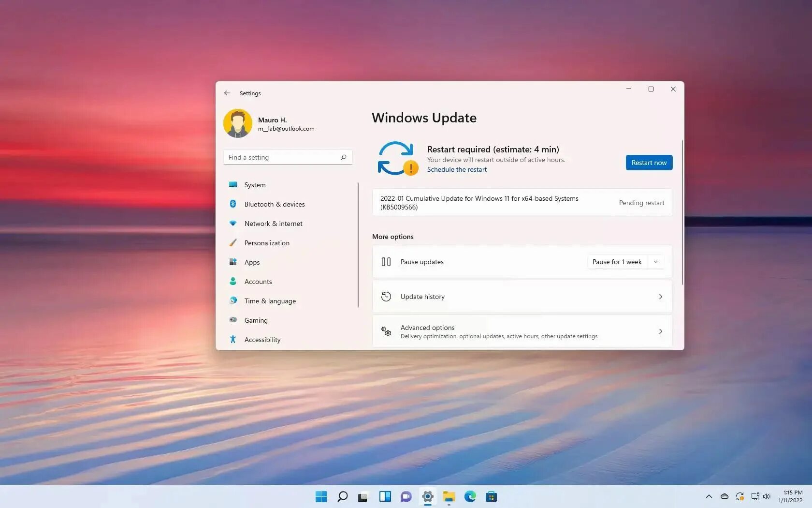This screenshot has height=508, width=812.
Task: Open the Windows Start menu
Action: pyautogui.click(x=321, y=496)
